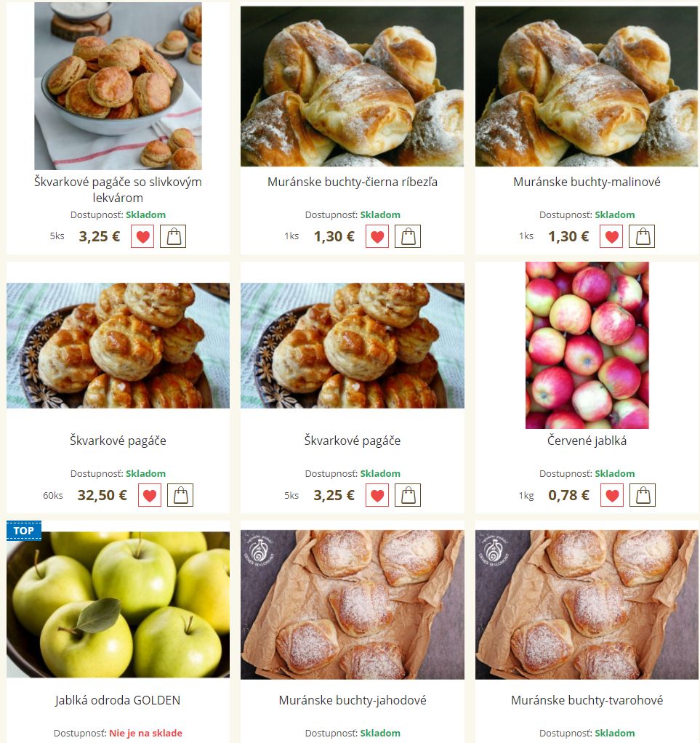Heart the Muránske buchty-čierna ríbezľa item
The width and height of the screenshot is (700, 743).
pos(377,236)
